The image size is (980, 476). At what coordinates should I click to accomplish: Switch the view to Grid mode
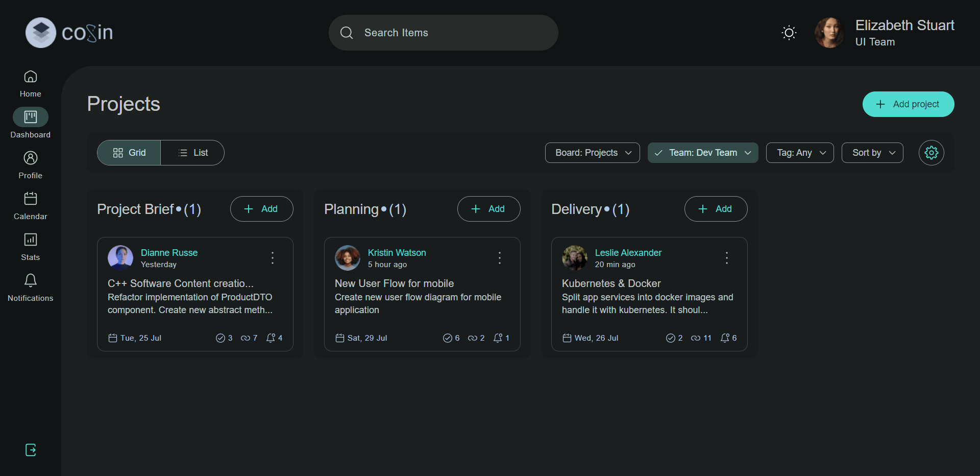(128, 152)
